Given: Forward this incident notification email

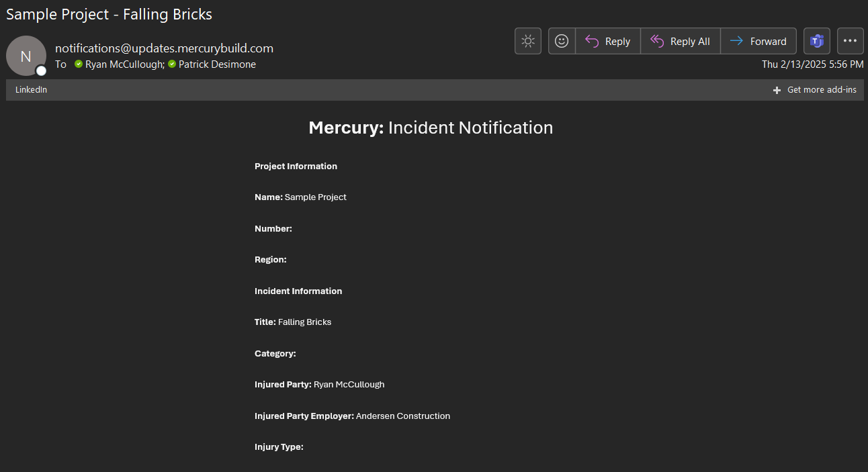Looking at the screenshot, I should (758, 41).
